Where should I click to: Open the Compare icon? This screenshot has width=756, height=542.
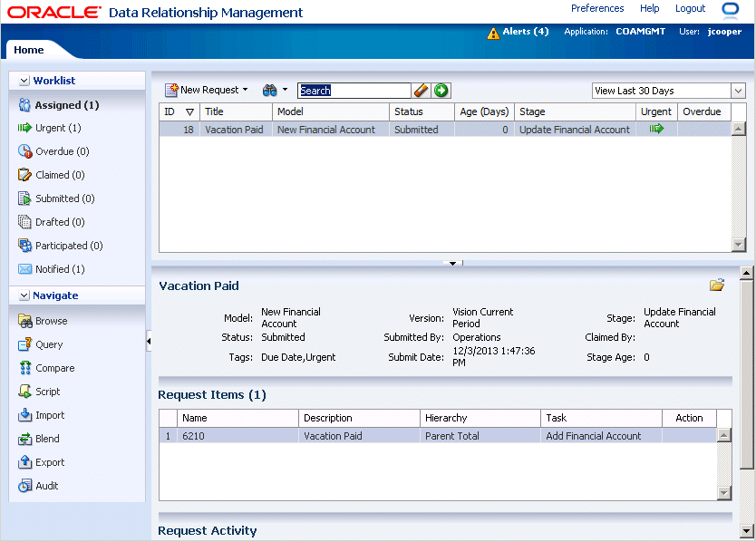pyautogui.click(x=24, y=368)
